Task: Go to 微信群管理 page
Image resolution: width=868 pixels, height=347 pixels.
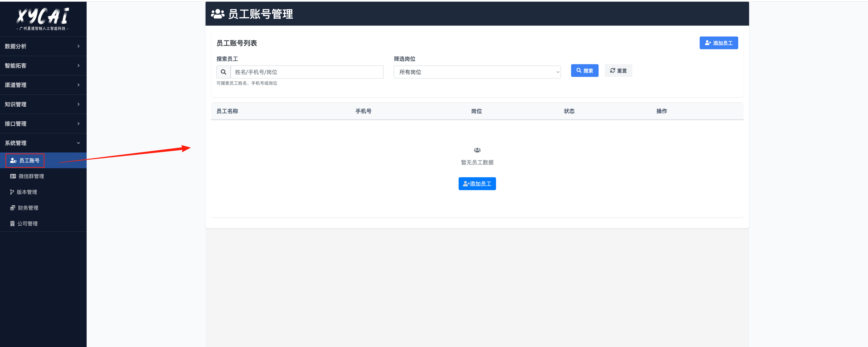Action: pyautogui.click(x=43, y=176)
